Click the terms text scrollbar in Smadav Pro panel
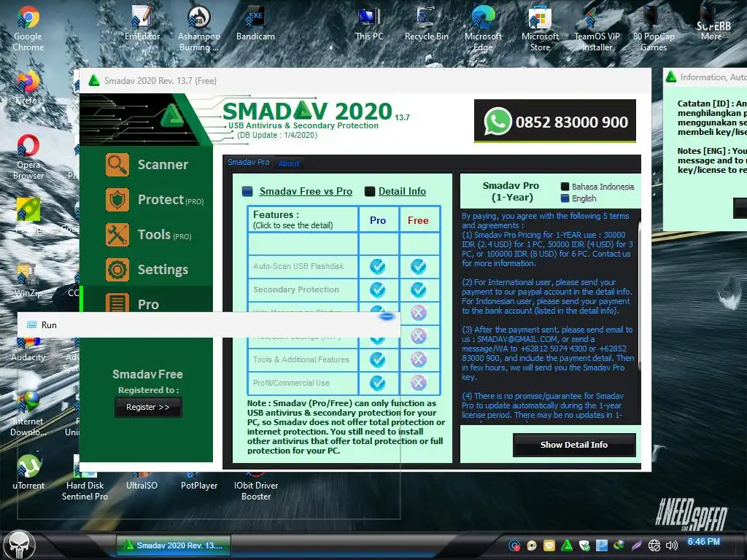Viewport: 747px width, 560px height. coord(639,297)
